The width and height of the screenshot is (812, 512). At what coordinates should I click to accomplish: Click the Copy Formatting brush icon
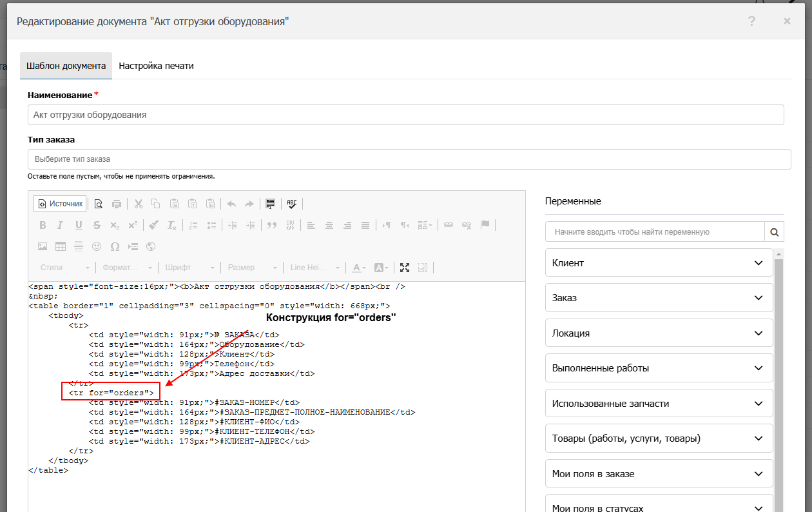click(154, 225)
